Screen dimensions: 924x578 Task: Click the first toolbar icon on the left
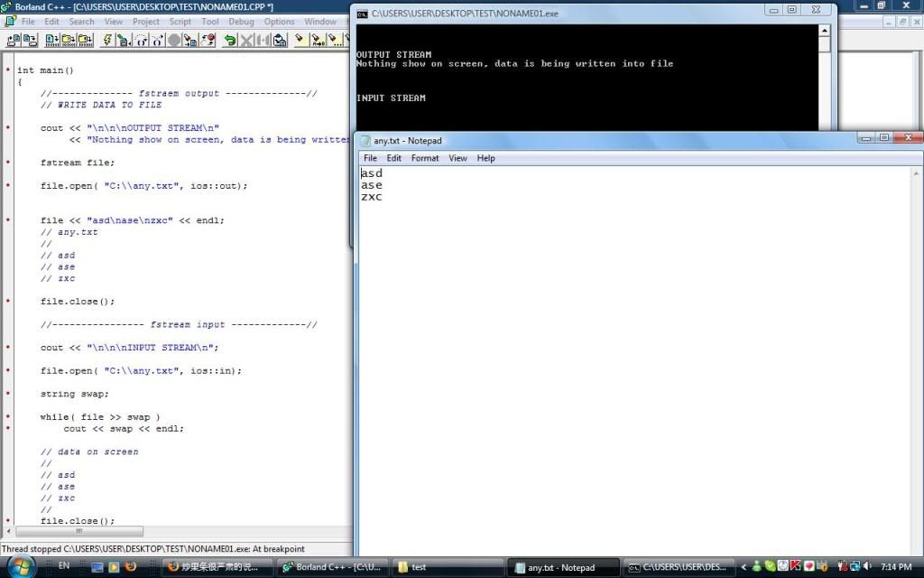[x=12, y=40]
